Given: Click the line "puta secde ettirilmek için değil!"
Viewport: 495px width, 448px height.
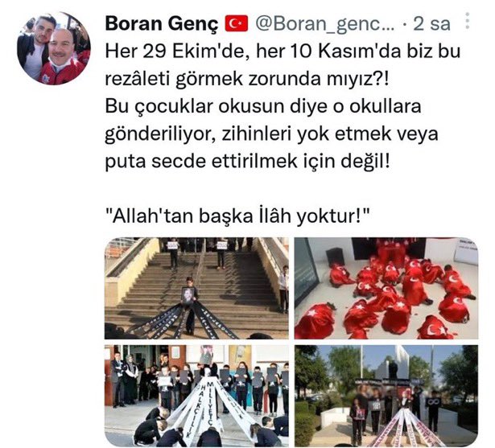Looking at the screenshot, I should coord(248,162).
